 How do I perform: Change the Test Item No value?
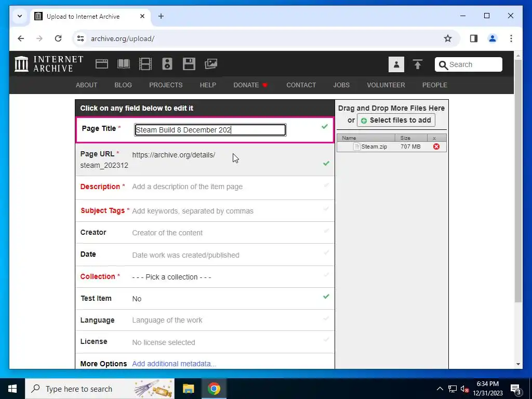pos(137,299)
